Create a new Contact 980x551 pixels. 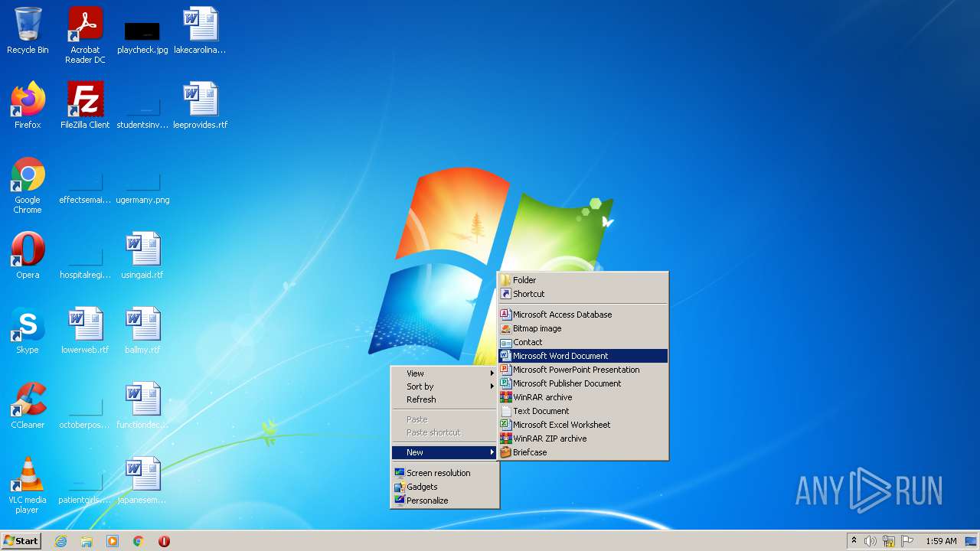(x=583, y=342)
